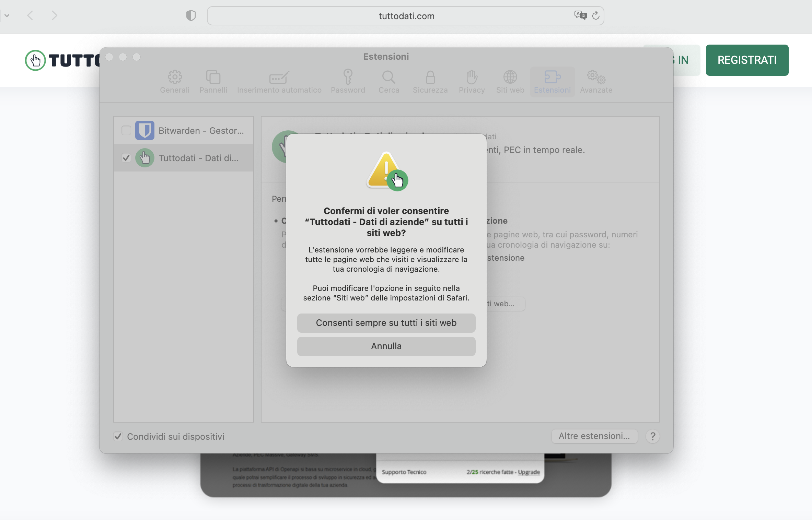
Task: Open the Generali settings tab
Action: coord(175,82)
